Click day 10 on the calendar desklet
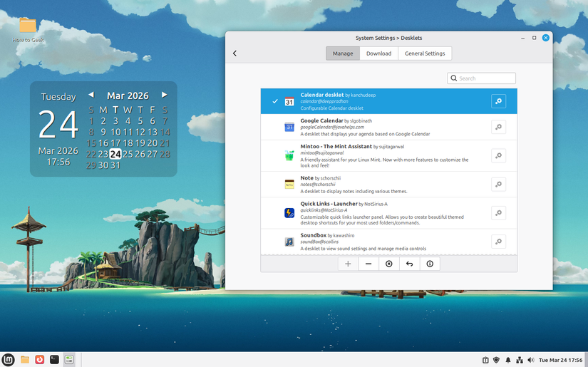This screenshot has height=367, width=588. [x=115, y=132]
